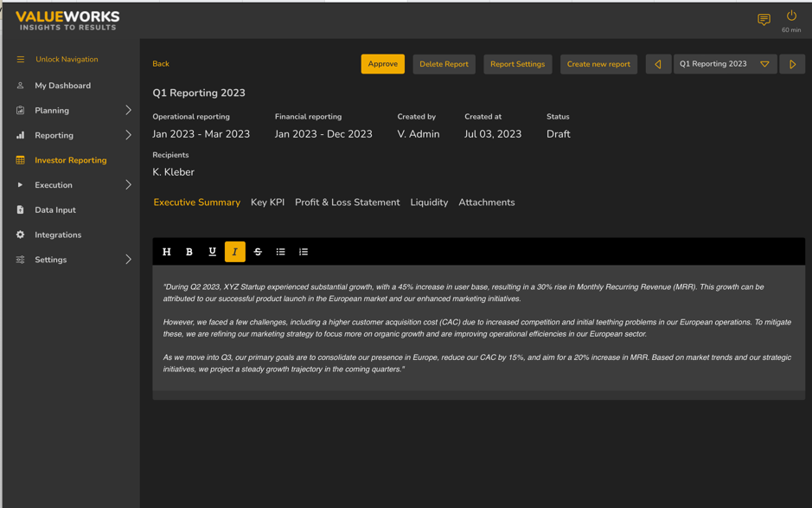
Task: Click the power logout icon
Action: click(x=791, y=16)
